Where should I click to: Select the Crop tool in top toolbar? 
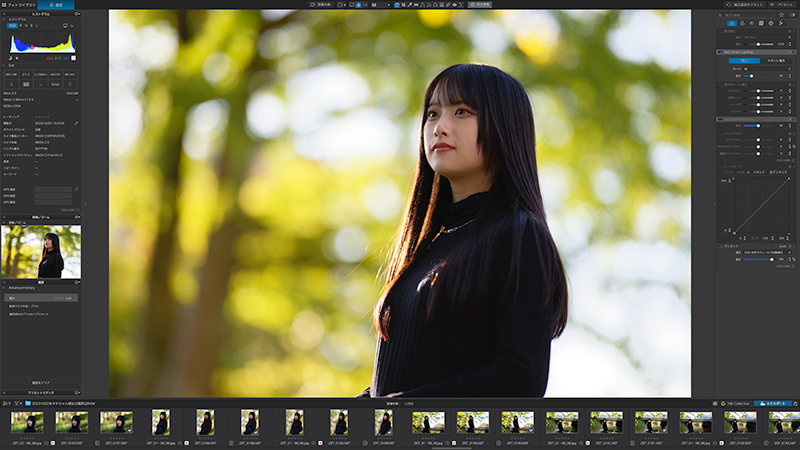coord(404,5)
